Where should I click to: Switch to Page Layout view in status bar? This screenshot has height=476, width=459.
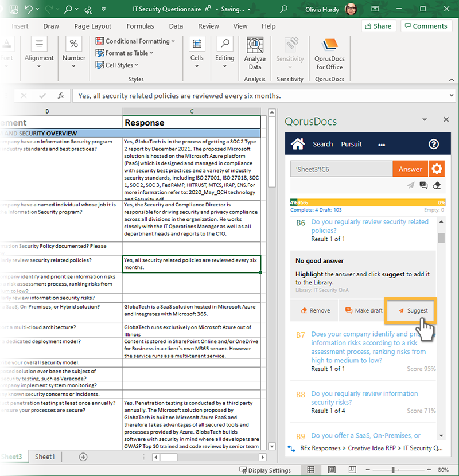click(328, 470)
